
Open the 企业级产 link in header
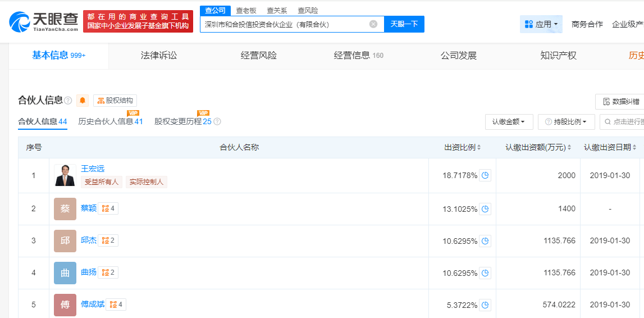[x=628, y=24]
